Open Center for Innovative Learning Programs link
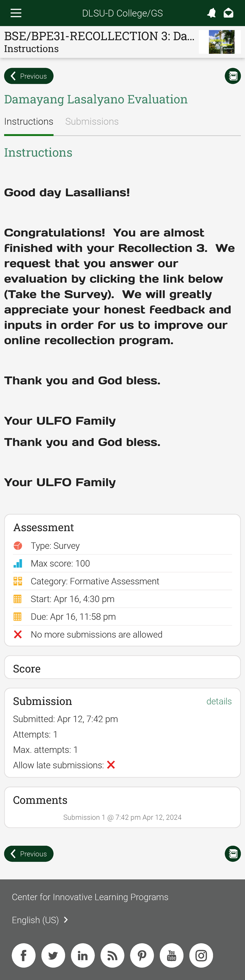This screenshot has height=980, width=245. [x=90, y=897]
